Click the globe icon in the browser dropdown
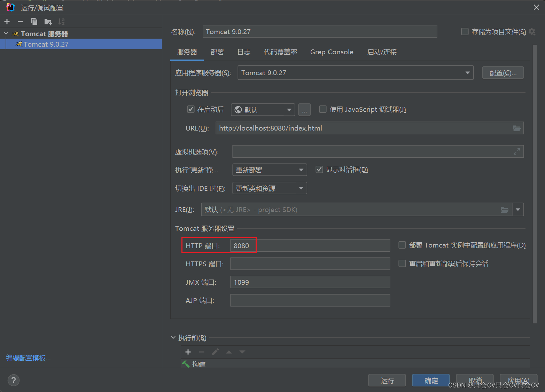 point(238,110)
